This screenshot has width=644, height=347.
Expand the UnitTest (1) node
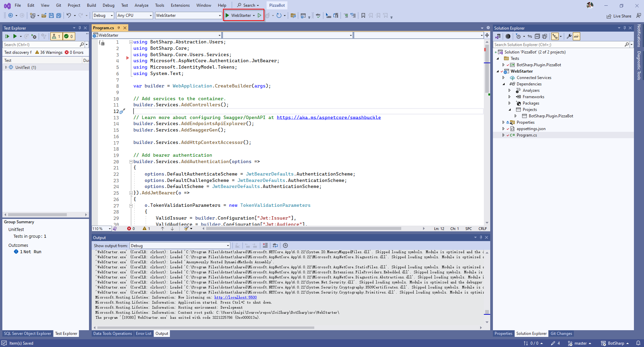point(6,67)
